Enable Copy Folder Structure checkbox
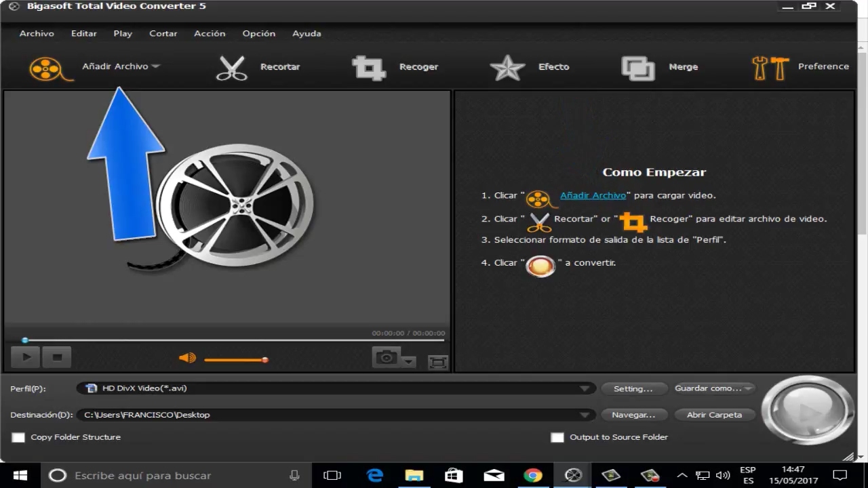The width and height of the screenshot is (868, 488). tap(18, 438)
